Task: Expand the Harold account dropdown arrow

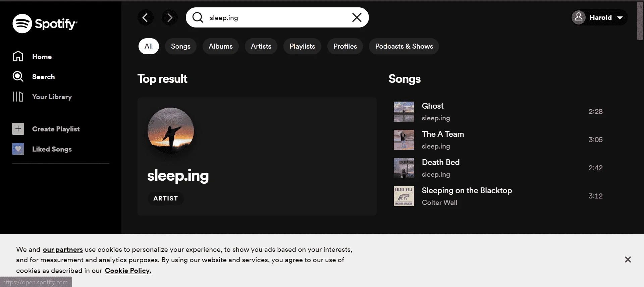Action: (620, 17)
